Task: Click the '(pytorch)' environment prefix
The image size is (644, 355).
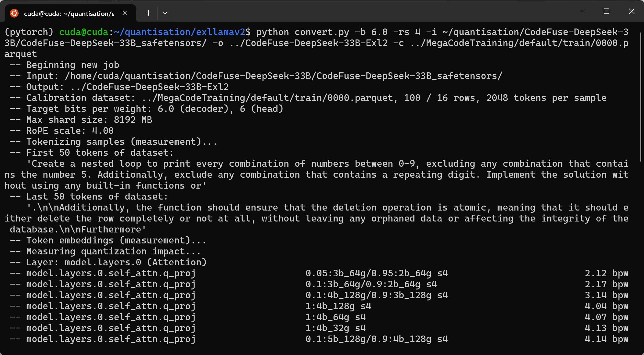Action: [29, 32]
